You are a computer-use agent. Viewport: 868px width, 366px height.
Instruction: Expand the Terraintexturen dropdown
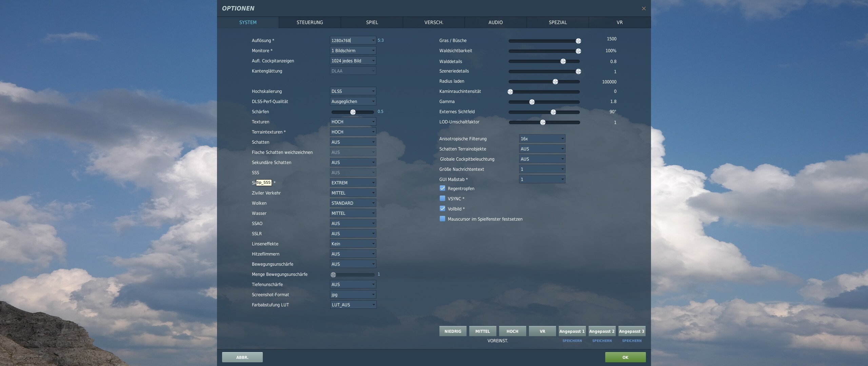tap(353, 132)
